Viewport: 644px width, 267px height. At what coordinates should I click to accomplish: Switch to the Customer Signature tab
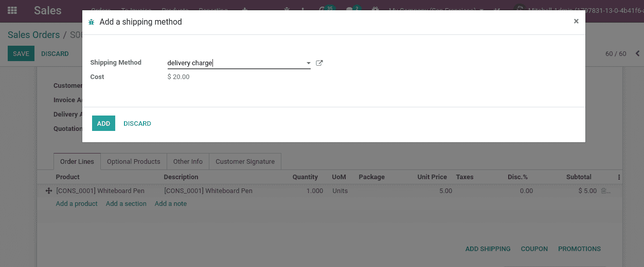tap(245, 161)
